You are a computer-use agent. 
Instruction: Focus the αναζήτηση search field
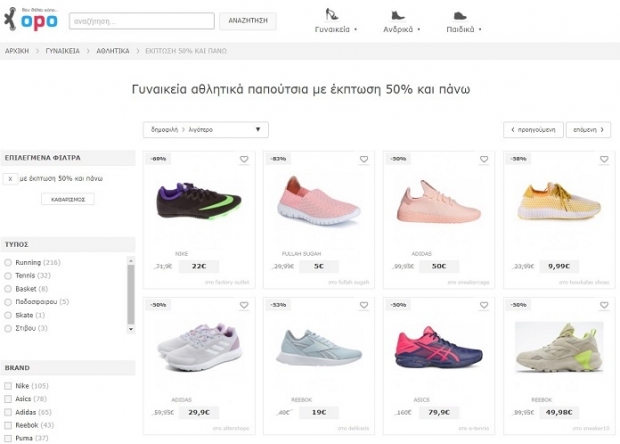[142, 21]
